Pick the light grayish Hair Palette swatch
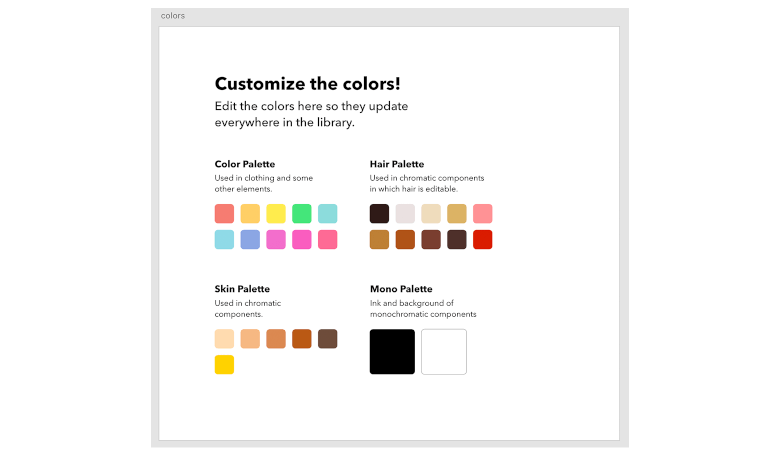The height and width of the screenshot is (455, 780). (x=405, y=213)
